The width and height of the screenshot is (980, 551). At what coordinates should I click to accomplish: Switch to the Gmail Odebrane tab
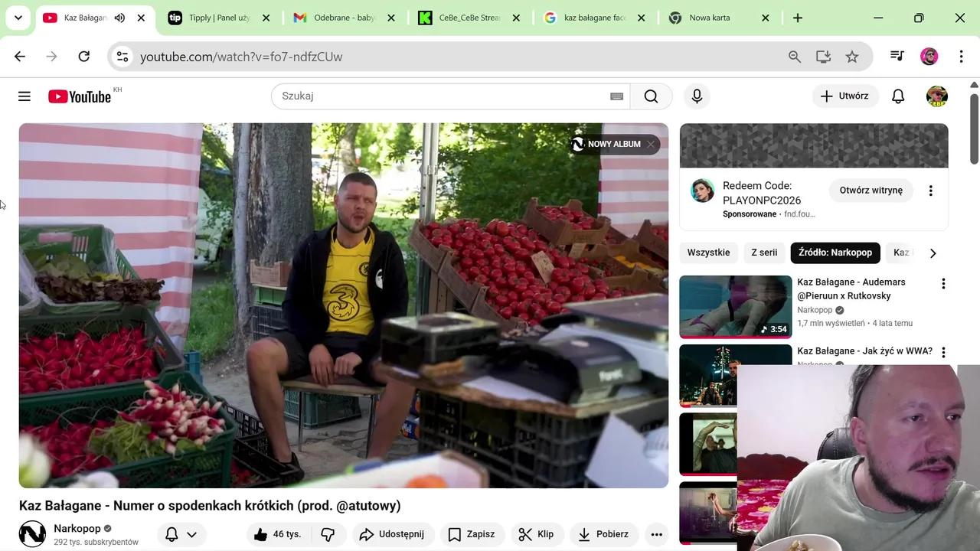pyautogui.click(x=344, y=18)
